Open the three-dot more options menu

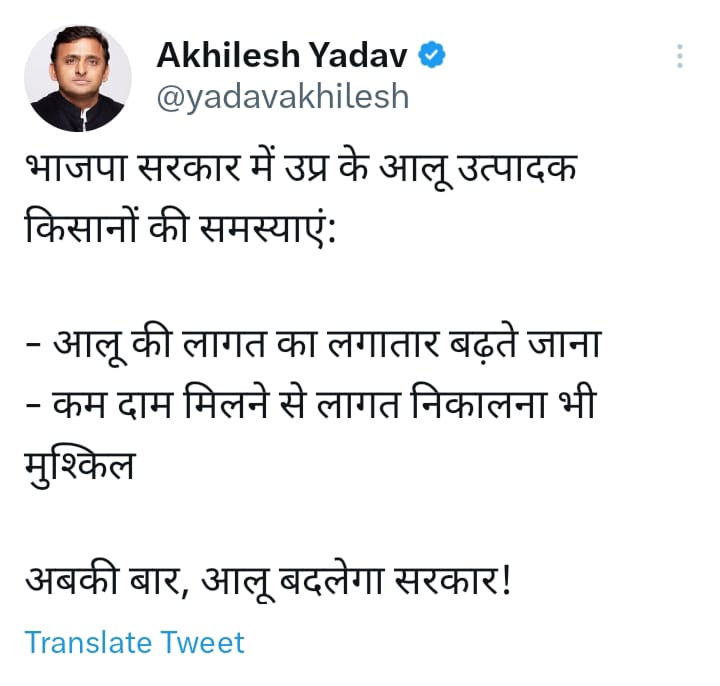(x=680, y=56)
